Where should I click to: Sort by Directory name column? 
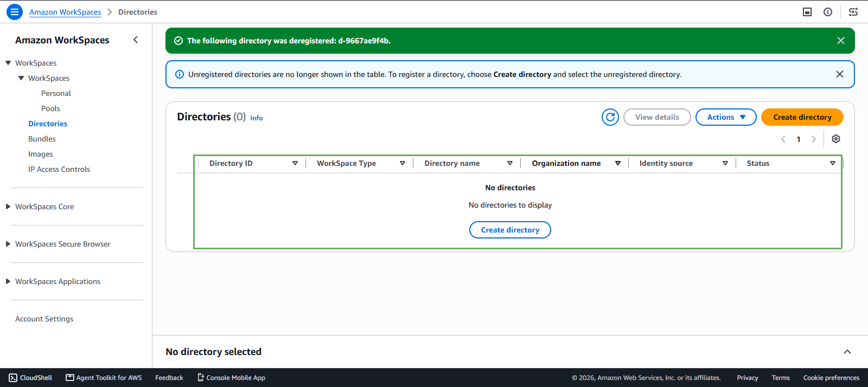(510, 163)
